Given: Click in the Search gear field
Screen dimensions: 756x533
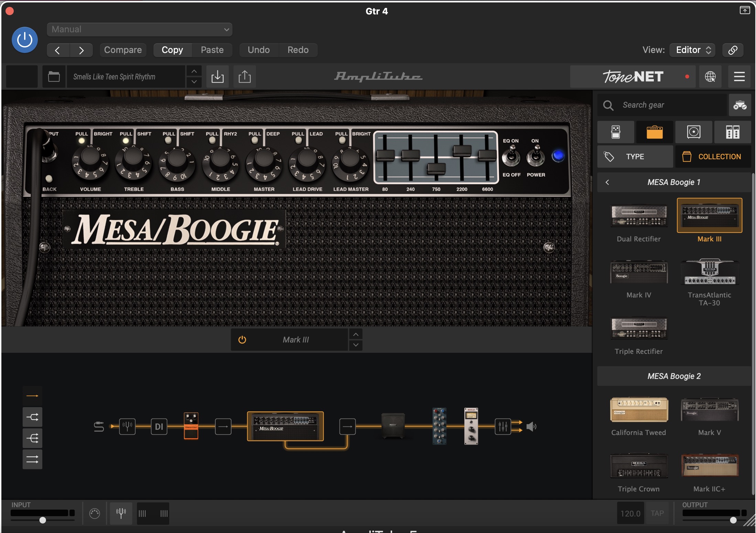Looking at the screenshot, I should pos(662,105).
